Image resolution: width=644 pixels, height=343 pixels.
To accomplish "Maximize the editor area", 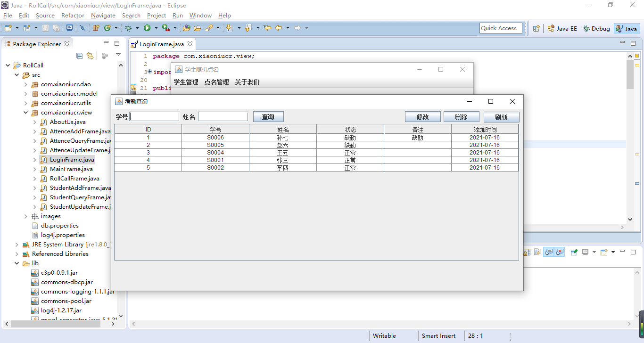I will click(x=633, y=43).
